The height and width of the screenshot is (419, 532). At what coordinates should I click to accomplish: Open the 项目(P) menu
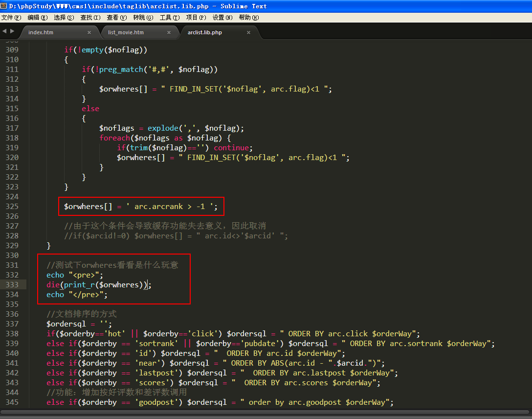(196, 17)
